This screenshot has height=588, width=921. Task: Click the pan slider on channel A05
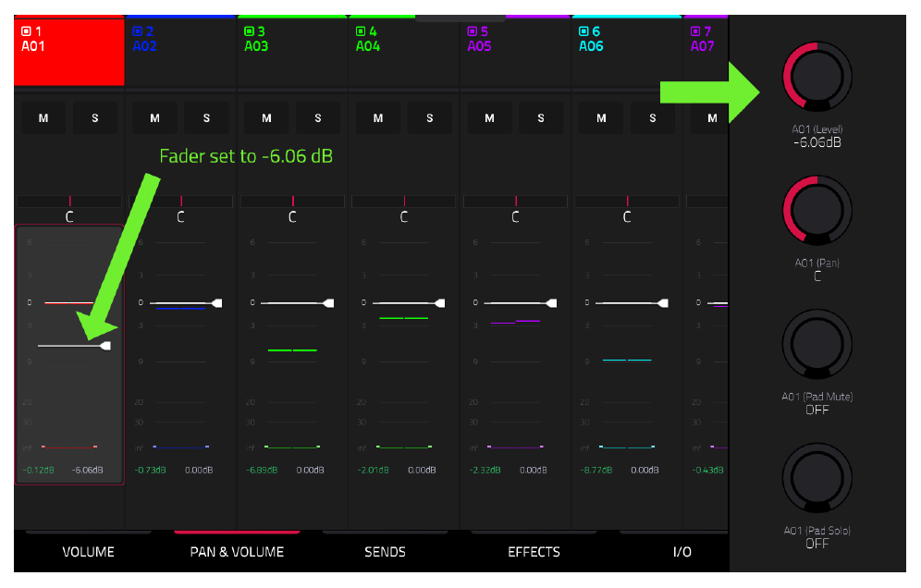[x=516, y=202]
